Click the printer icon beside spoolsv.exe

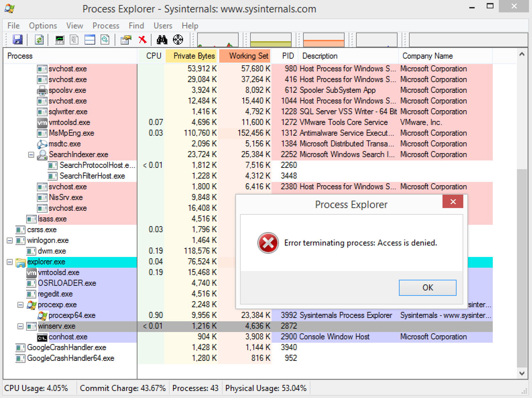click(x=42, y=90)
